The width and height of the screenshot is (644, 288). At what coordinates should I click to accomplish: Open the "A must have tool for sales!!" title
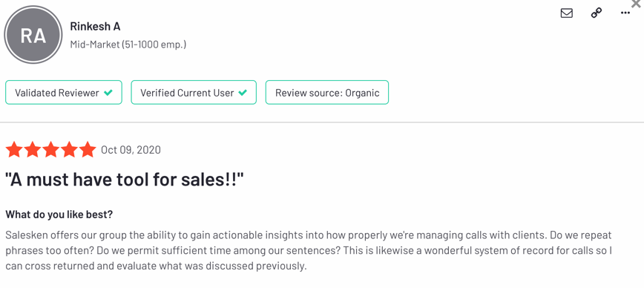pos(125,180)
